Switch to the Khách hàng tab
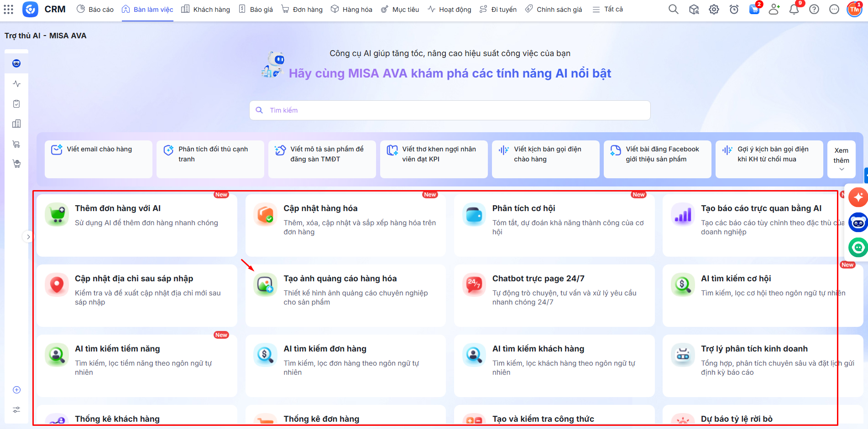868x429 pixels. (205, 9)
